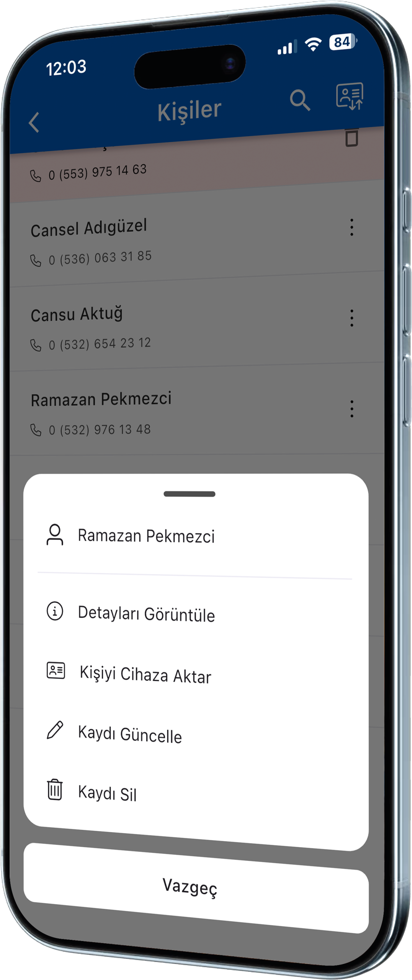This screenshot has width=412, height=980.
Task: Tap phone icon under Cansu Aktuğ
Action: click(x=35, y=345)
